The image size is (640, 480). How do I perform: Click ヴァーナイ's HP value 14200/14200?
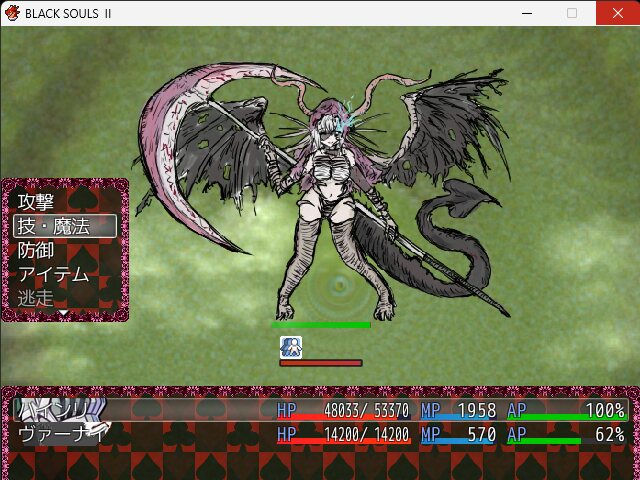tap(367, 435)
